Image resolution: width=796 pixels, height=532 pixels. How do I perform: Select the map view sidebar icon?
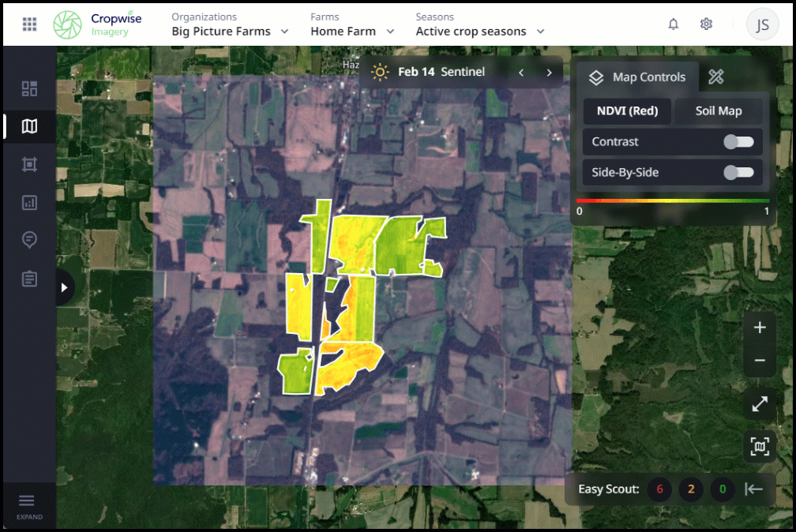point(29,126)
